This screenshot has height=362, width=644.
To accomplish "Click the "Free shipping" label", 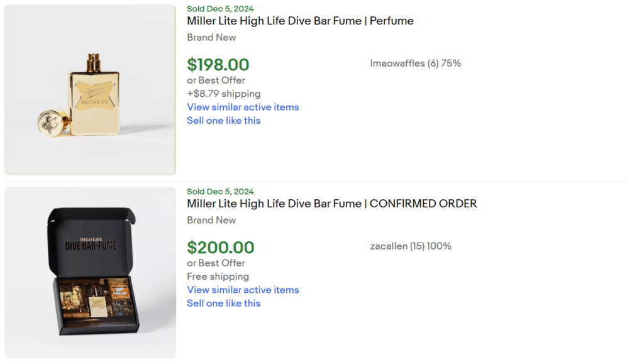I will [x=218, y=277].
